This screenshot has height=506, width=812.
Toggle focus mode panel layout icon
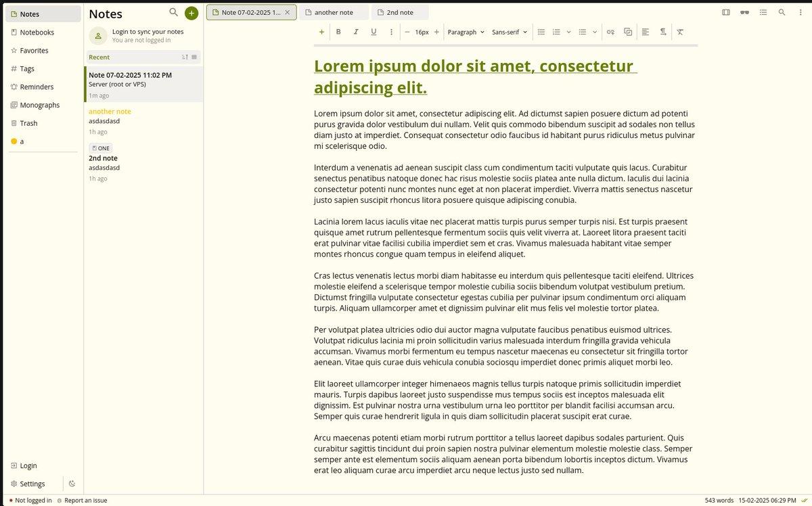726,12
